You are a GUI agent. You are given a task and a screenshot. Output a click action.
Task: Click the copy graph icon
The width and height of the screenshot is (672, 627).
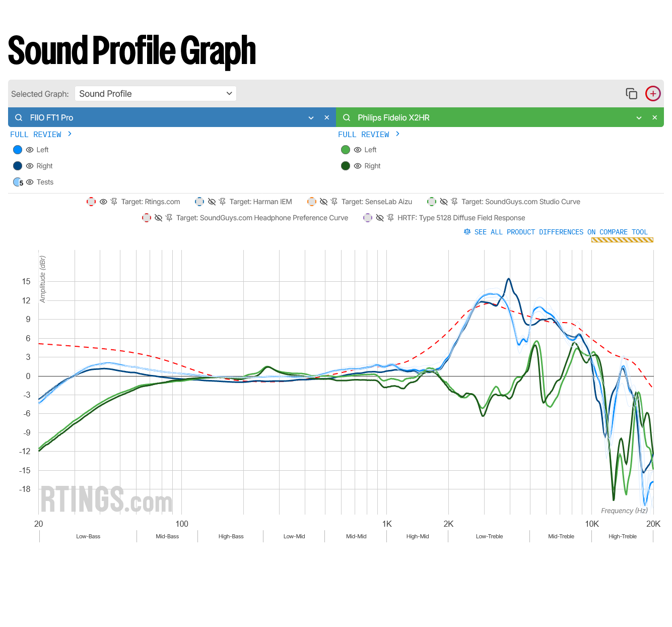(631, 94)
